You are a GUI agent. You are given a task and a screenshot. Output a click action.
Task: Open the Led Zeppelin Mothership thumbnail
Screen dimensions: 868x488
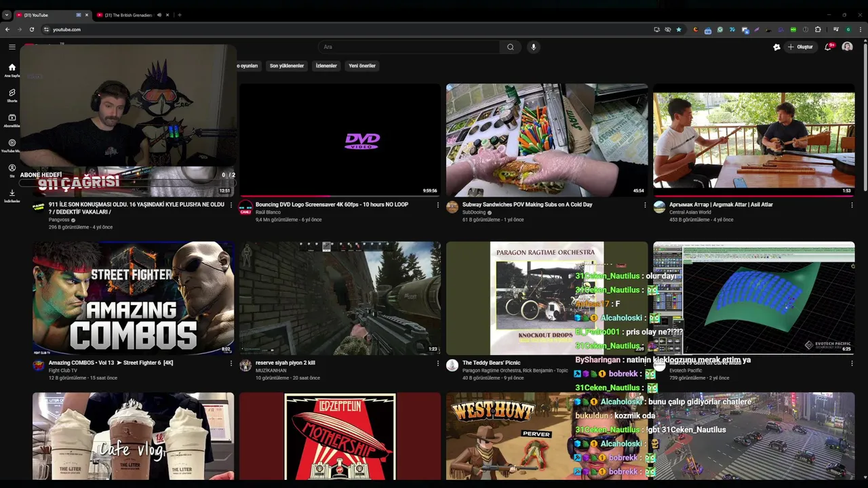pyautogui.click(x=340, y=436)
